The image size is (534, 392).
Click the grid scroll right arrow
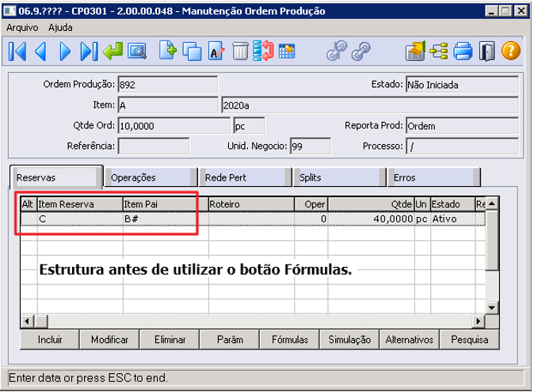[x=479, y=322]
